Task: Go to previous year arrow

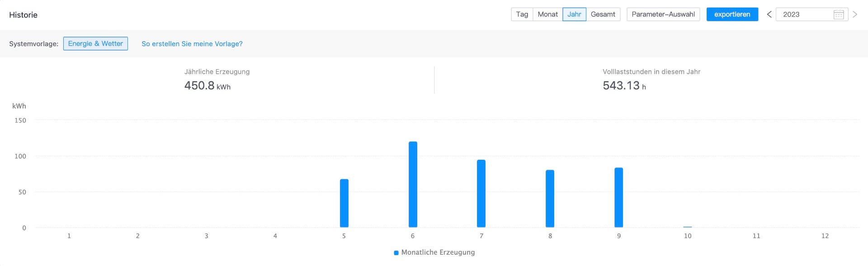Action: pos(769,14)
